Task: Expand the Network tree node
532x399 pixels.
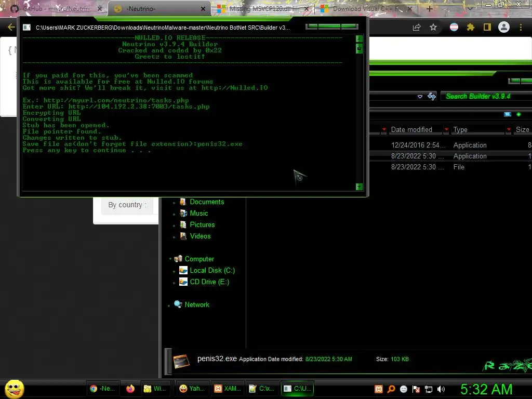Action: point(169,305)
